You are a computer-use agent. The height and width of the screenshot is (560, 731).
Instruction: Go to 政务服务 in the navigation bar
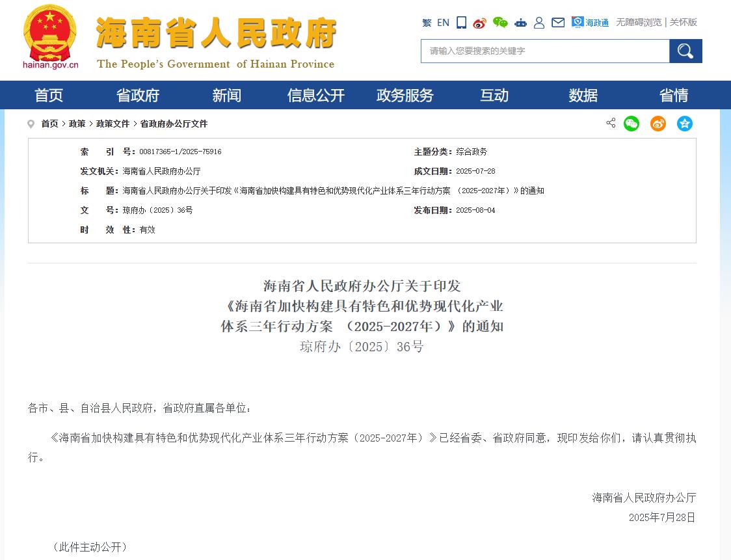[x=405, y=96]
